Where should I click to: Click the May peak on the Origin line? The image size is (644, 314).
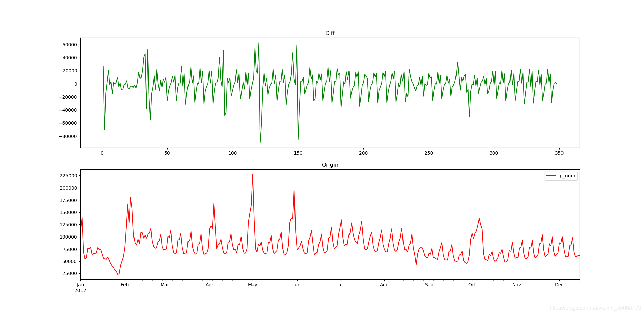(x=253, y=175)
